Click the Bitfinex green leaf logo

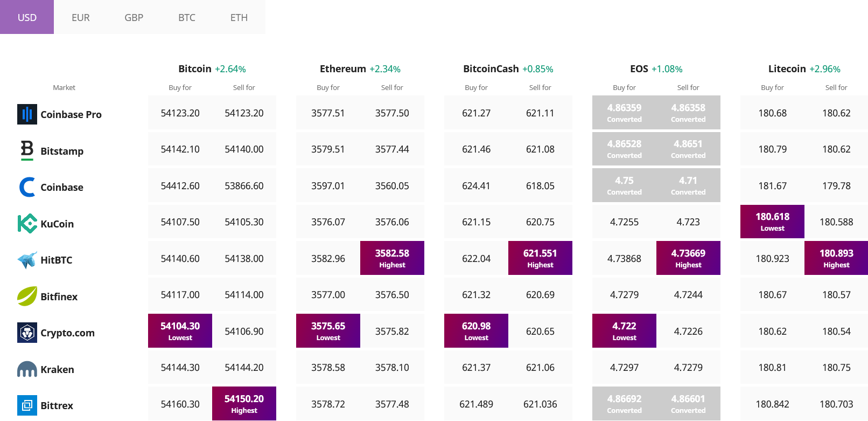(x=27, y=296)
